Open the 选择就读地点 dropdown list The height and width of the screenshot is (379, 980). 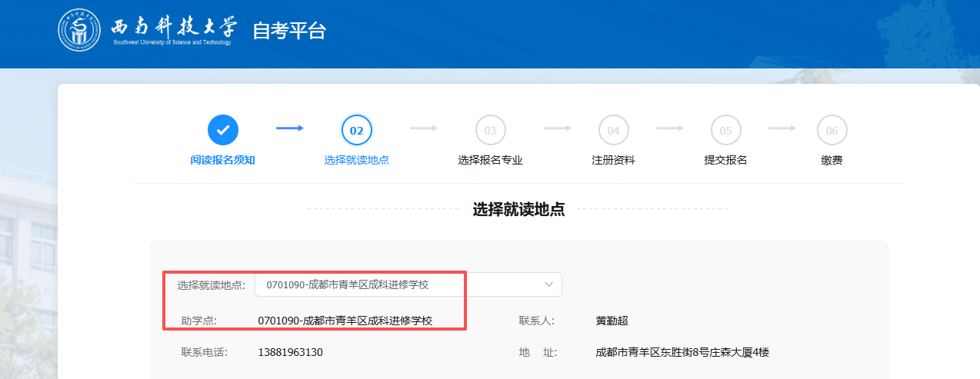[408, 284]
